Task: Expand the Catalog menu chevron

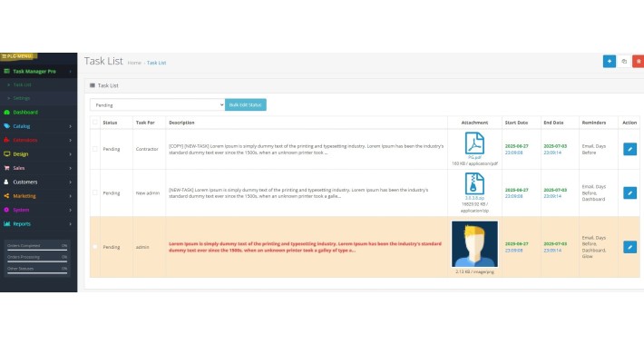Action: (x=70, y=126)
